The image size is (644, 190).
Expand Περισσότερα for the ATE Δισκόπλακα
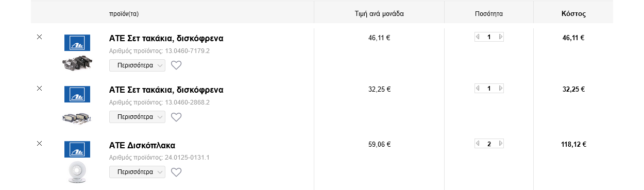[x=137, y=172]
